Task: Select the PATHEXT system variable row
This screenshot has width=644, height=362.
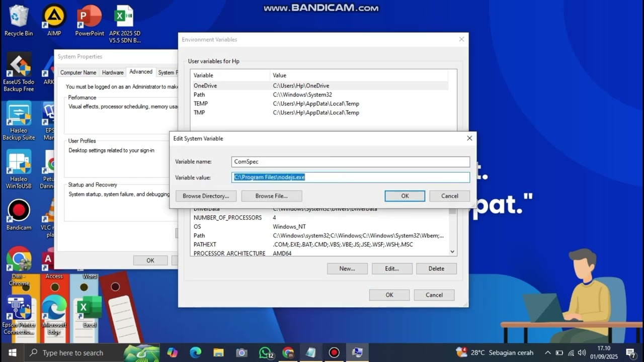Action: (x=319, y=244)
